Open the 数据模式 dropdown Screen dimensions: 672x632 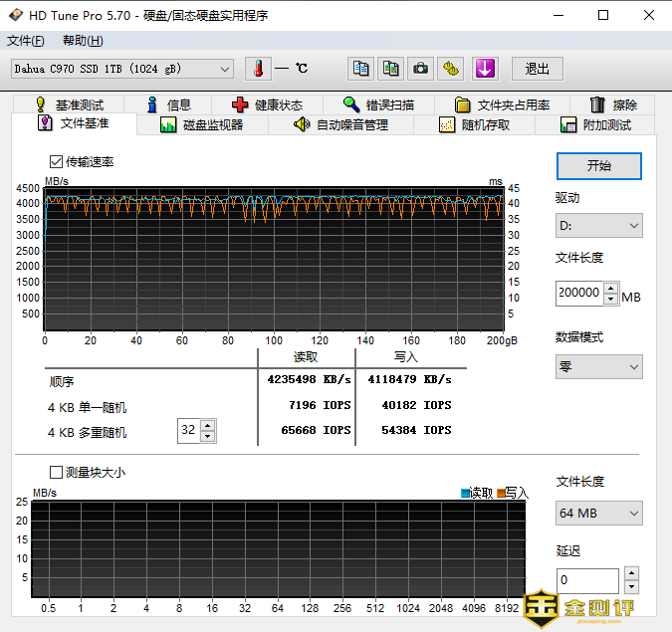tap(598, 366)
